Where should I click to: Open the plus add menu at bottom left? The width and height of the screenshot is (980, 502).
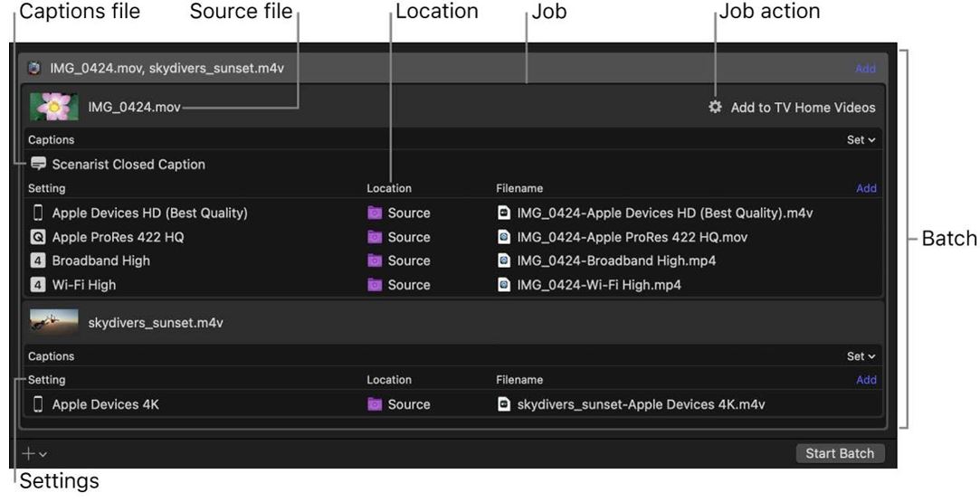[34, 453]
